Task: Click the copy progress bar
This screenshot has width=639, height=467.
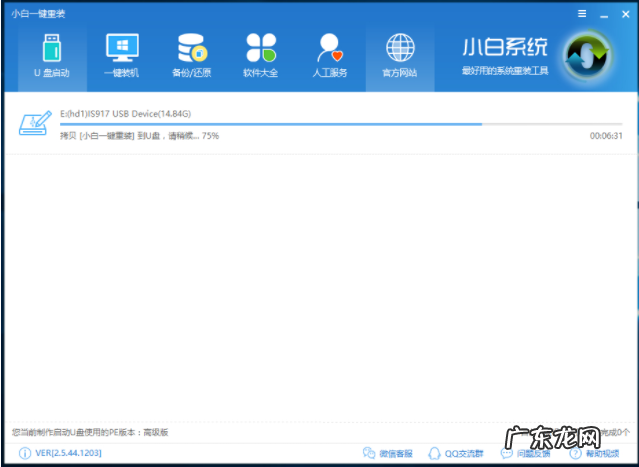Action: point(341,124)
